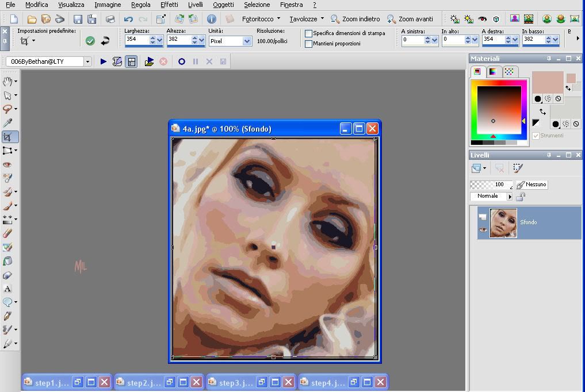The image size is (585, 392).
Task: Click the printer icon in the toolbar
Action: tap(110, 19)
